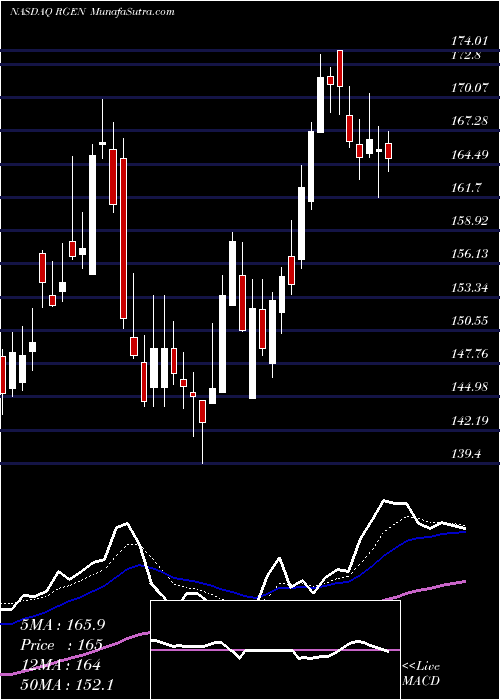Select the 139.4 price level label
This screenshot has height=700, width=500.
click(466, 454)
